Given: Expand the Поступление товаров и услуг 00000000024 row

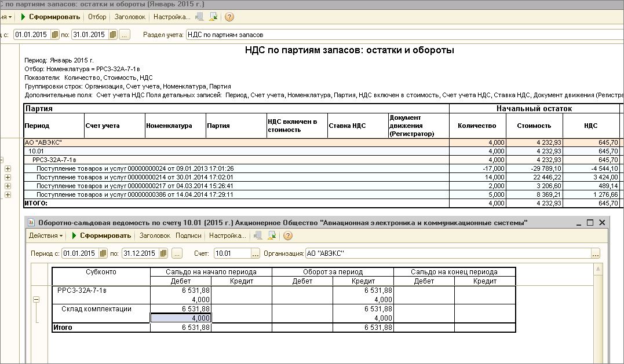Looking at the screenshot, I should [8, 169].
